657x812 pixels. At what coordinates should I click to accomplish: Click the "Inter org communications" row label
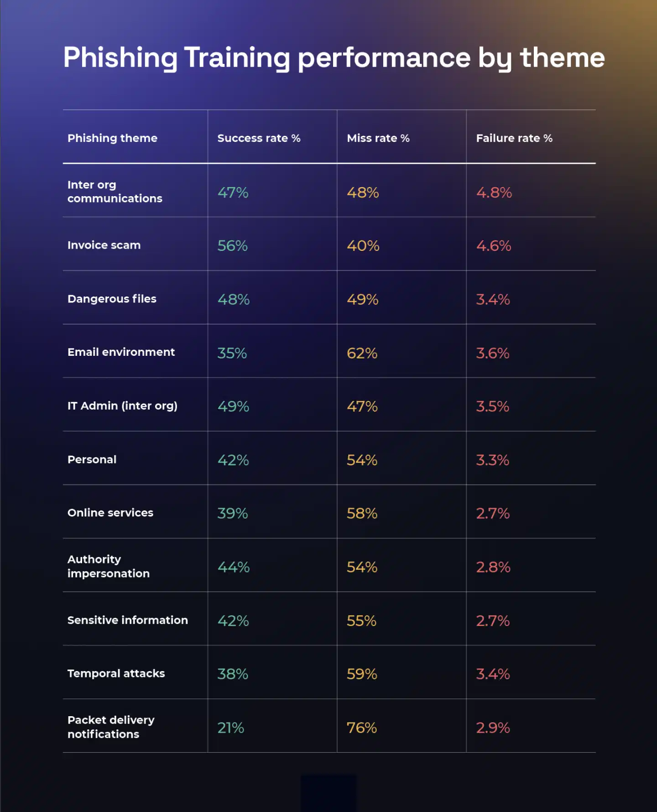pyautogui.click(x=115, y=192)
